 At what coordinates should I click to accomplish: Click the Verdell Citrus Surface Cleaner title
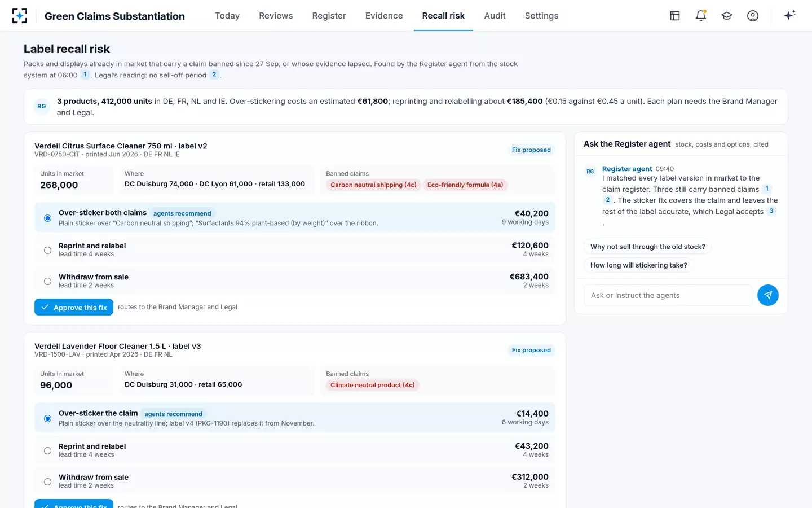pyautogui.click(x=121, y=146)
